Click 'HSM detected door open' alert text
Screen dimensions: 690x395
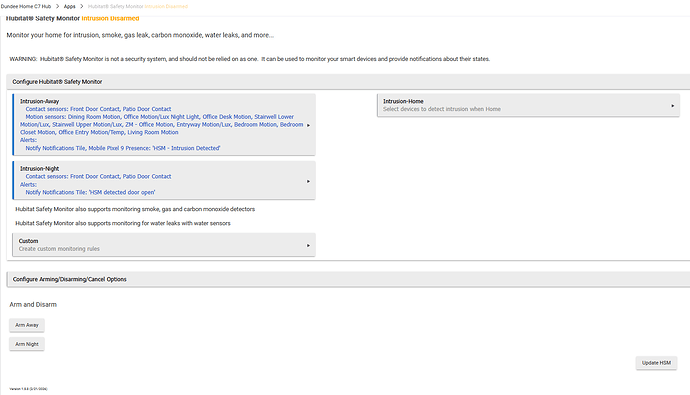pos(122,192)
